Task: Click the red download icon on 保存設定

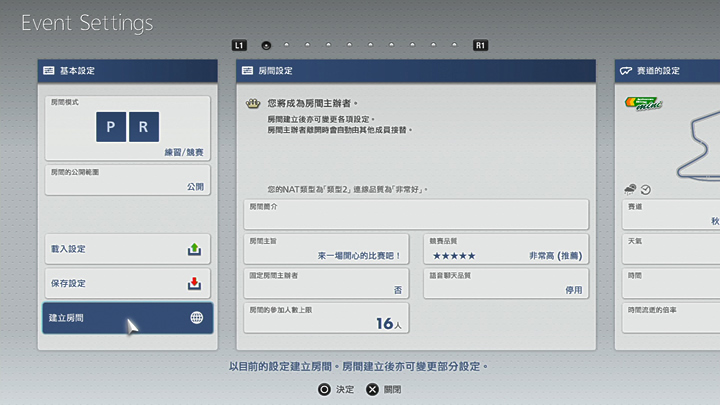Action: point(196,283)
